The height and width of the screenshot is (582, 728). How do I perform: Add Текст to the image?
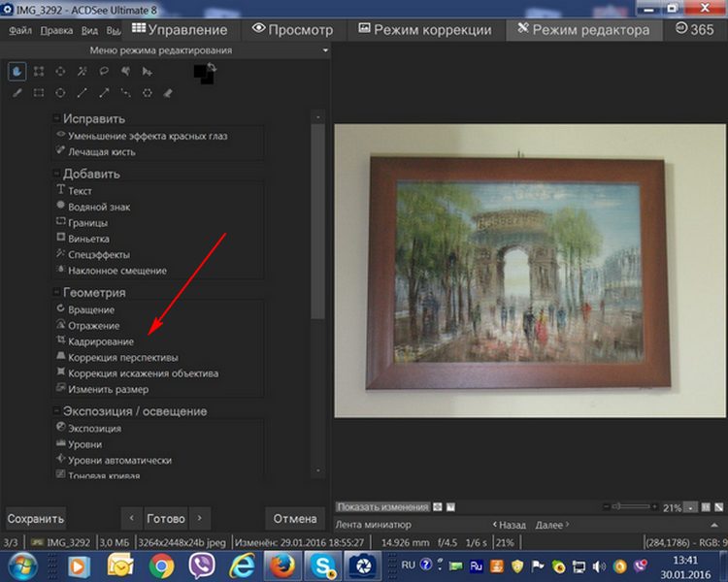coord(75,191)
